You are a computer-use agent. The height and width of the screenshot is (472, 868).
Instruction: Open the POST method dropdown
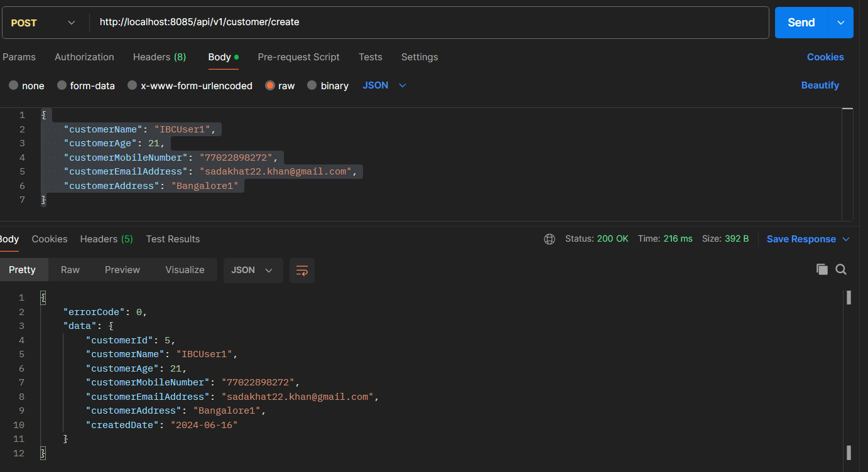click(x=43, y=23)
